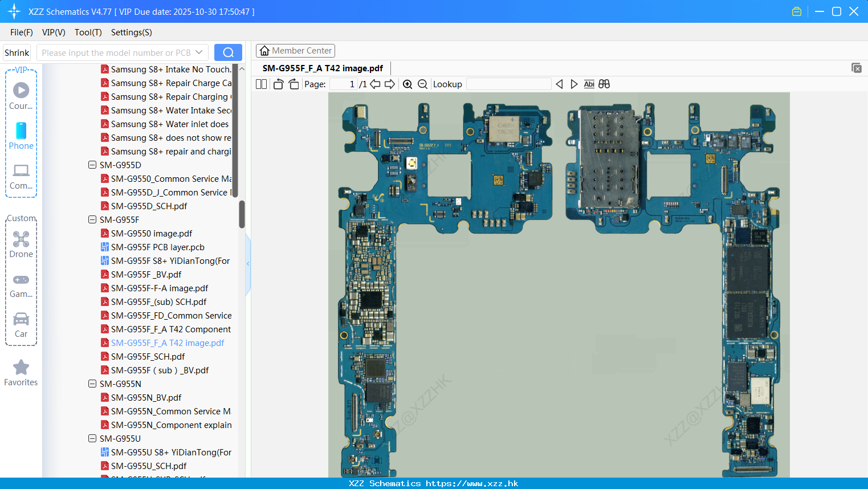This screenshot has height=489, width=868.
Task: Click the XZZ Schematics app logo
Action: (x=14, y=11)
